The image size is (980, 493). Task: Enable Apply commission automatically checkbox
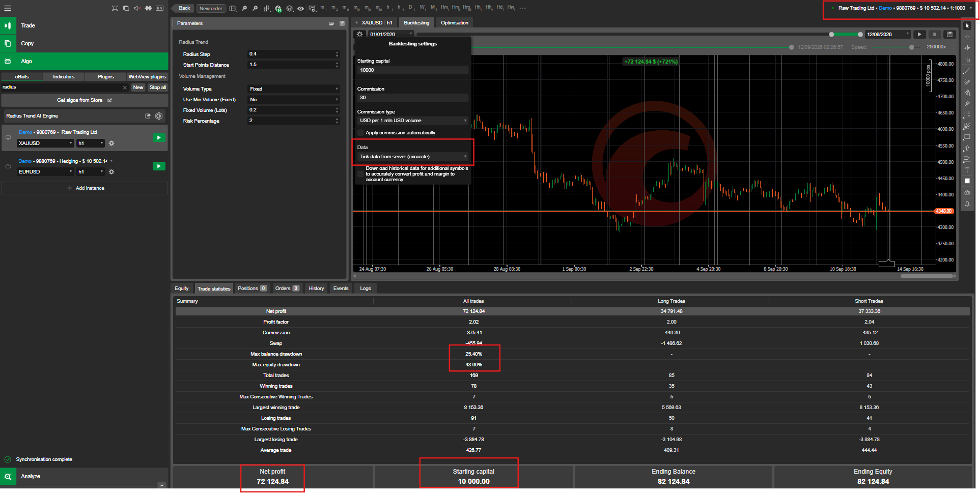[361, 133]
